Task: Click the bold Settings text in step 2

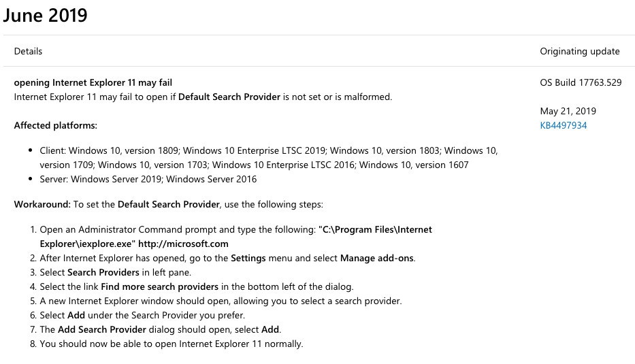Action: coord(248,258)
